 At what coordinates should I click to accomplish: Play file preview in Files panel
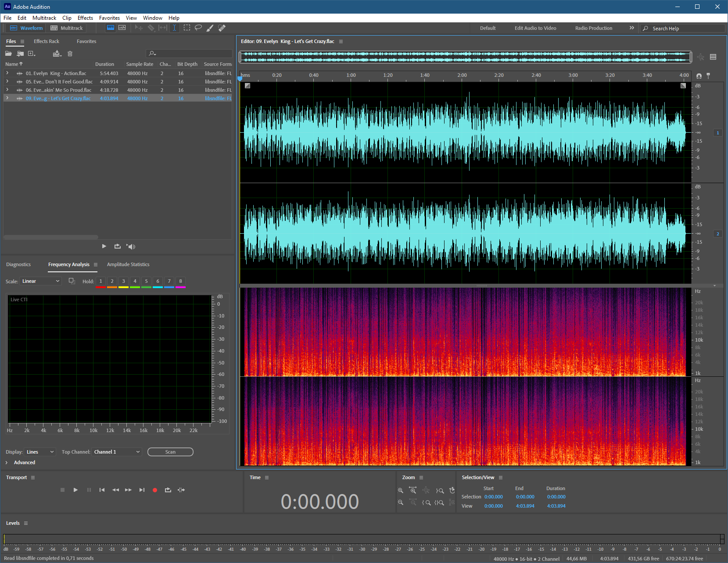pyautogui.click(x=104, y=246)
